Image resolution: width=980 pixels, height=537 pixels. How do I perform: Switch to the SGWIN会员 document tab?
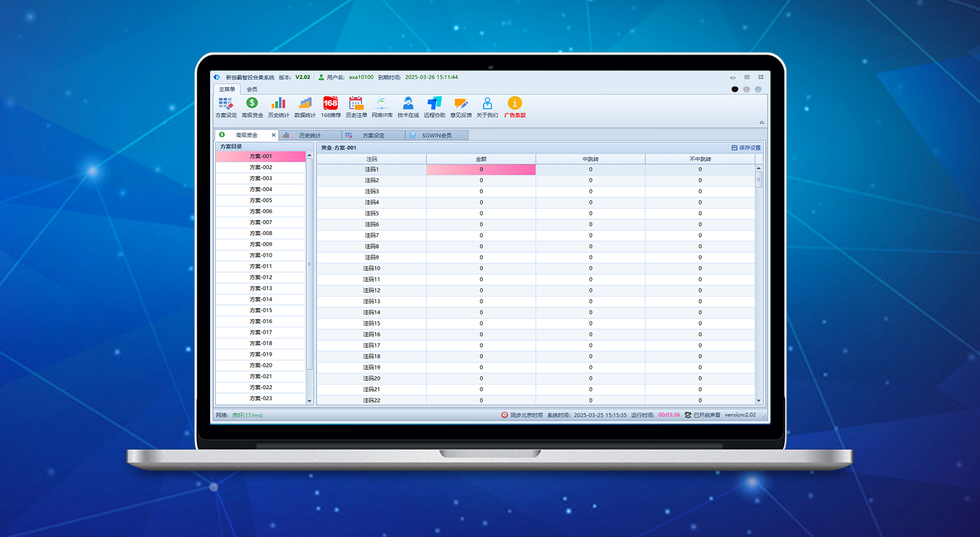click(x=437, y=135)
